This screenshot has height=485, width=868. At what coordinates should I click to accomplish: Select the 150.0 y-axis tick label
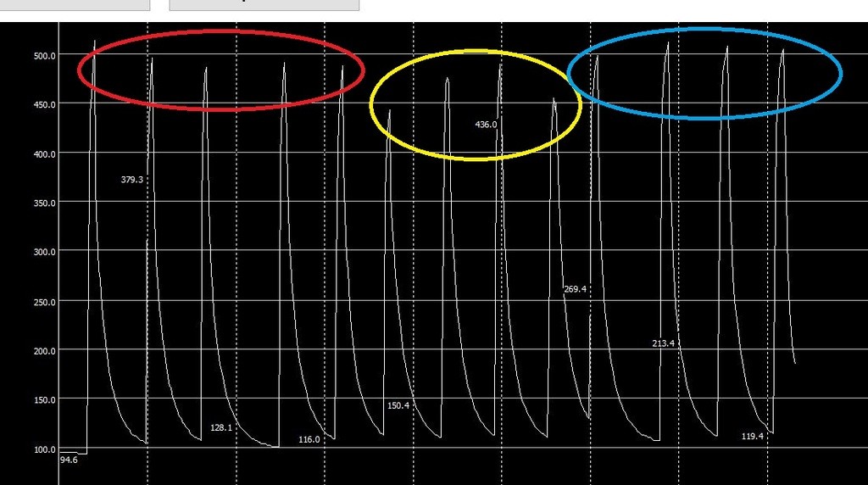point(44,400)
